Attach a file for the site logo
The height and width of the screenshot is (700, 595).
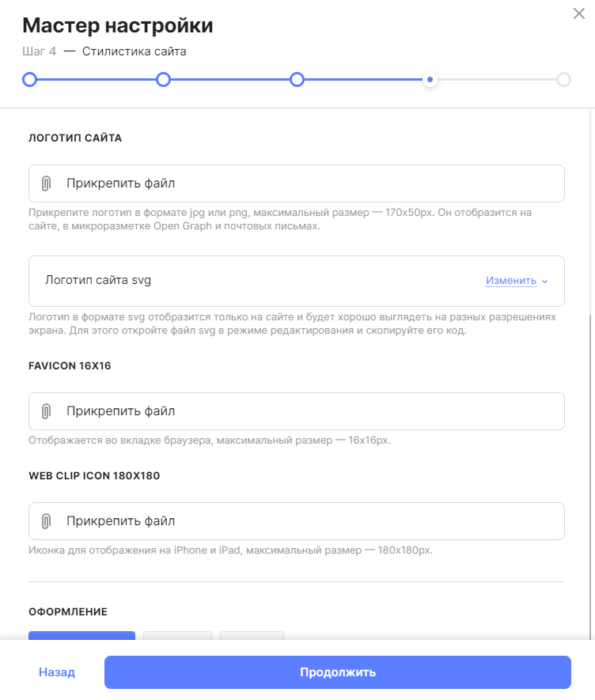tap(297, 184)
